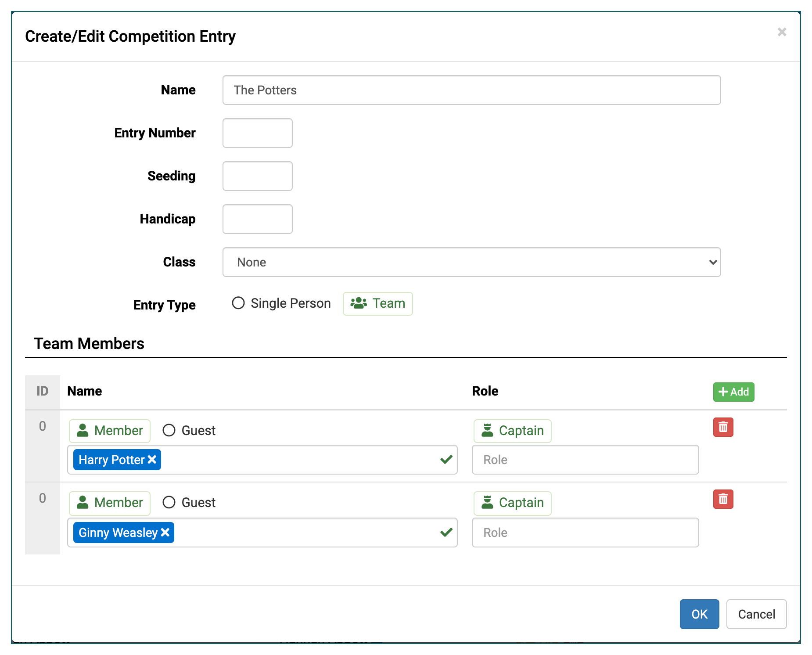
Task: Choose Member option for Ginny Weasley's row
Action: click(x=110, y=503)
